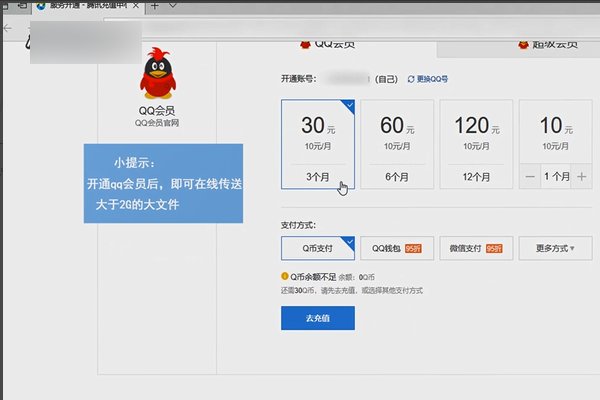Click the browser back arrow
Viewport: 600px width, 400px height.
pos(7,28)
